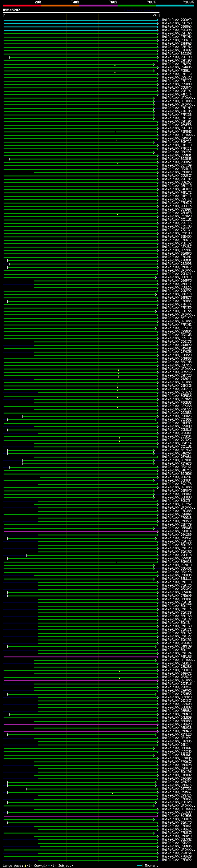Select hit label UniRef100_Q60FE8
Viewport: 197px width, 868px height.
point(176,125)
